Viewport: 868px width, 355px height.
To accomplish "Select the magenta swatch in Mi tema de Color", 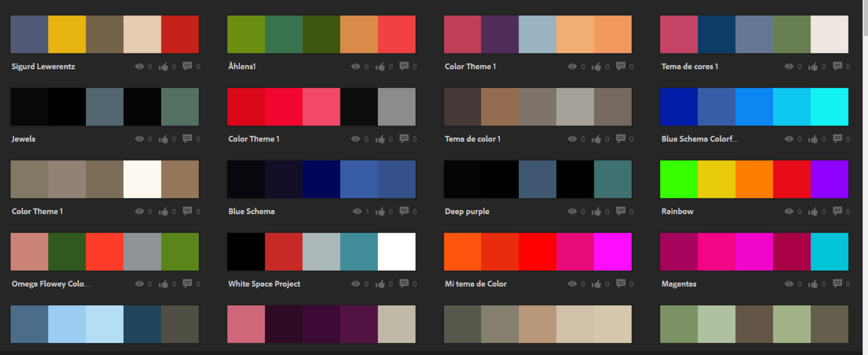I will (x=613, y=252).
